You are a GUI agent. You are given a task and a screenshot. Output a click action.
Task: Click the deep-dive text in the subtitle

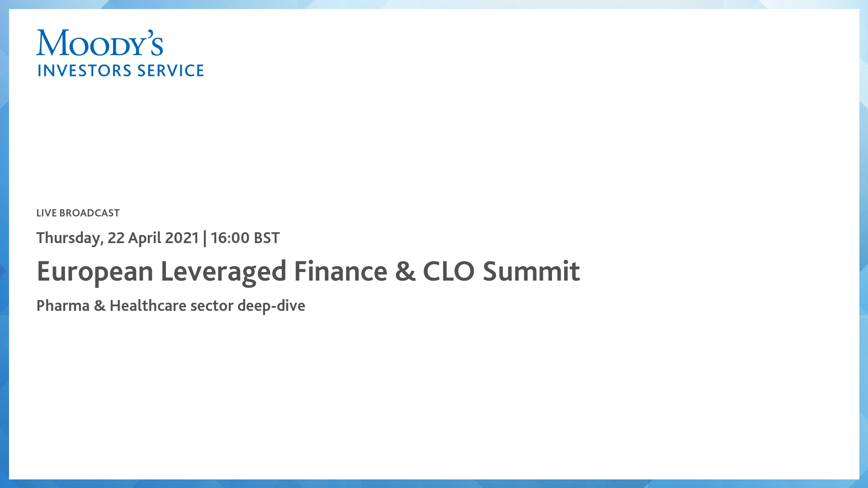coord(271,306)
